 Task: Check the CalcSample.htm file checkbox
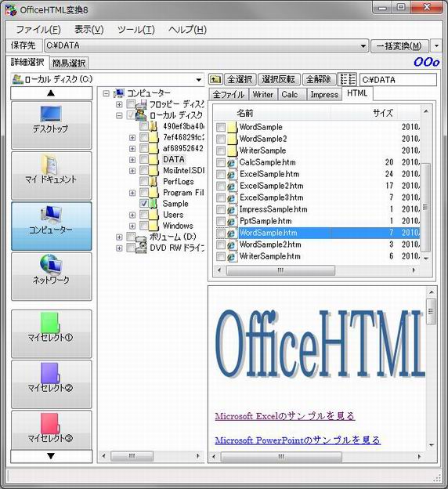[221, 162]
